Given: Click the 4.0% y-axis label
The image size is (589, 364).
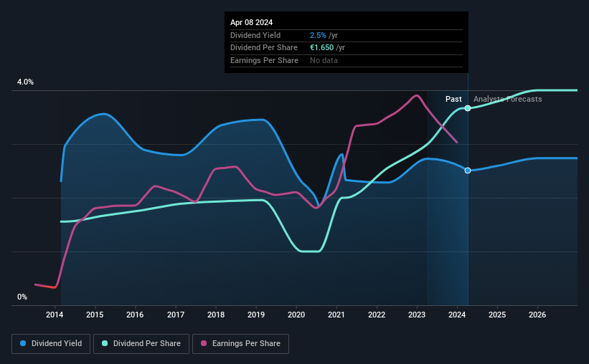Looking at the screenshot, I should tap(25, 82).
